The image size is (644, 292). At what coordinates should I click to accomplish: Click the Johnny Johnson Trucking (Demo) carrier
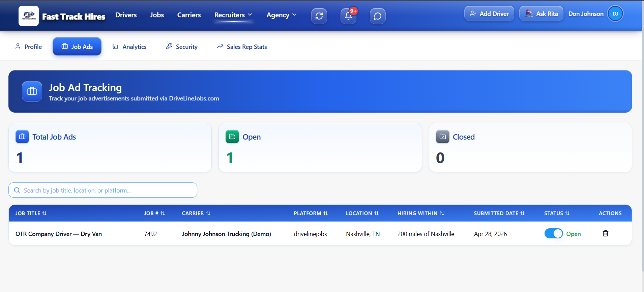click(227, 234)
